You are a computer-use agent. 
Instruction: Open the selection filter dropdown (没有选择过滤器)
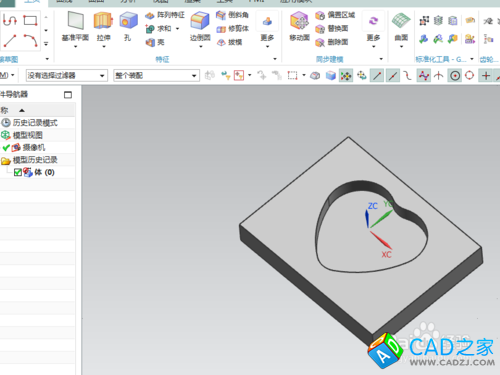67,76
